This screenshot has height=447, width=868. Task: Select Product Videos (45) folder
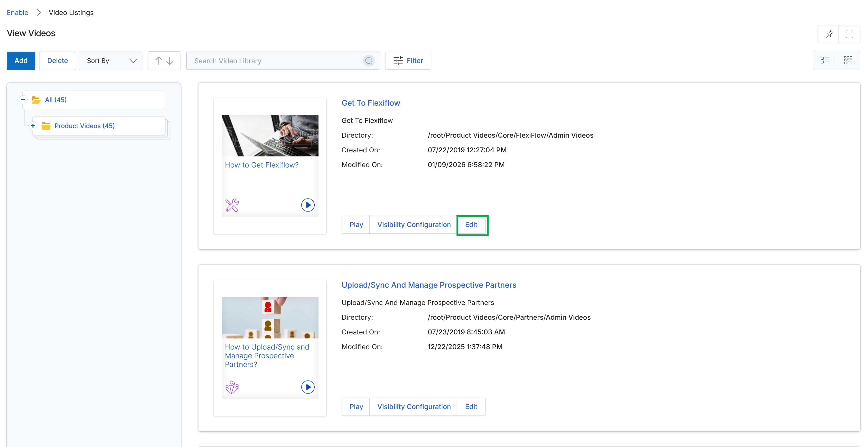[x=85, y=126]
